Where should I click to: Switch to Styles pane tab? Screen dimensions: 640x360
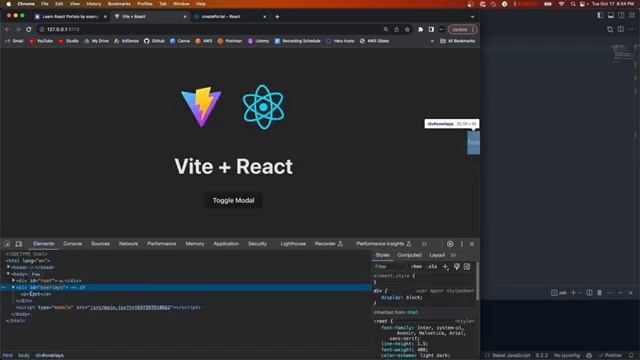tap(382, 255)
